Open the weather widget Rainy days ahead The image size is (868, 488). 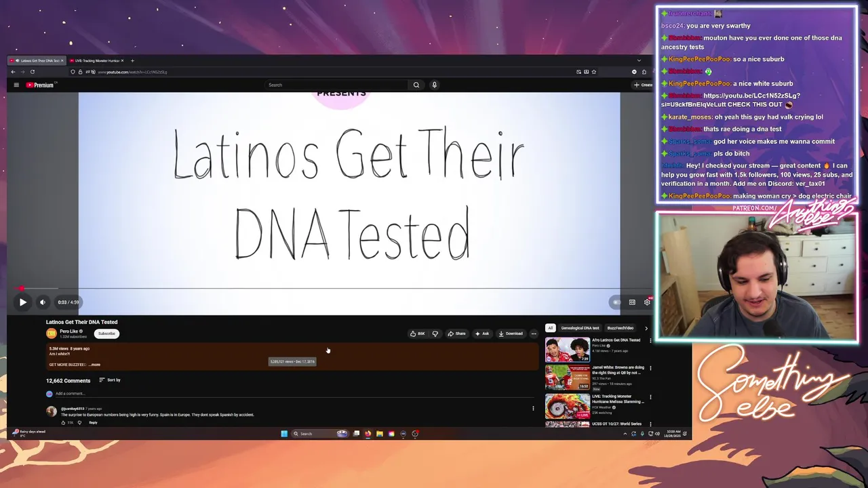point(28,433)
